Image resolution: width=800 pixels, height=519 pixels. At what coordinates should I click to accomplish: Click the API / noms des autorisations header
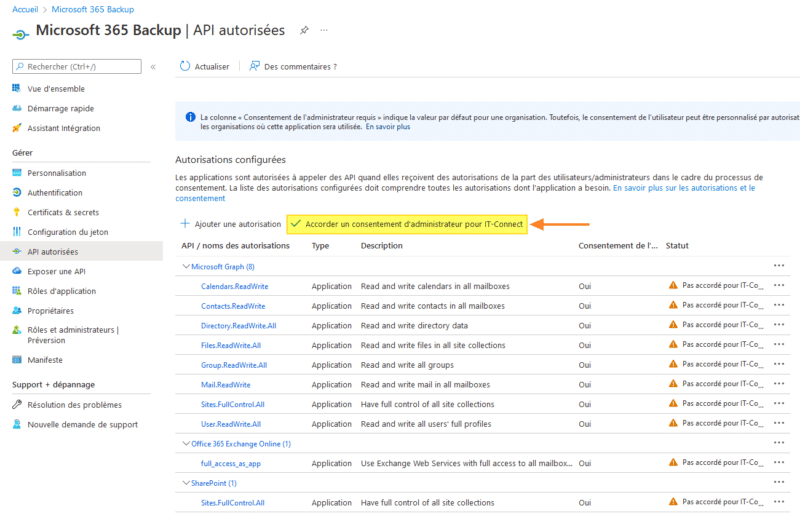tap(235, 245)
